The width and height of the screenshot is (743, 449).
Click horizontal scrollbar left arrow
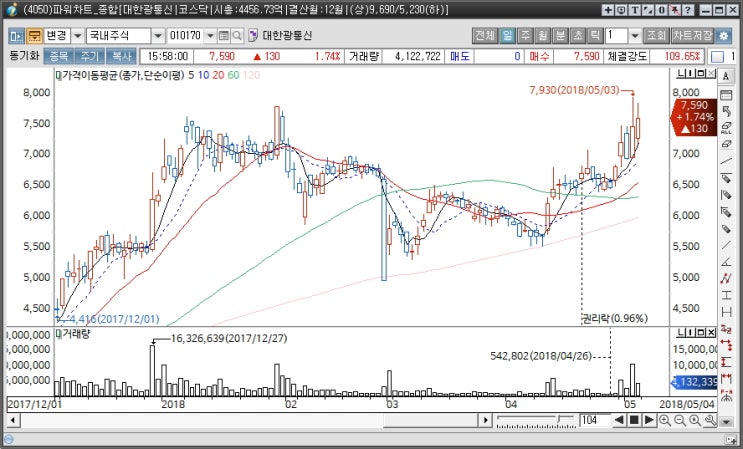point(12,420)
